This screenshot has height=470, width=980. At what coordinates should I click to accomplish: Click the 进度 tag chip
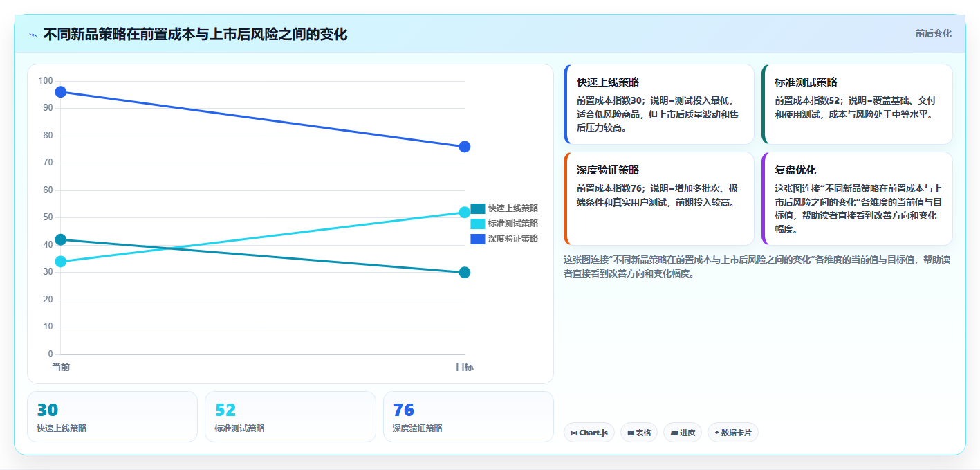coord(683,433)
